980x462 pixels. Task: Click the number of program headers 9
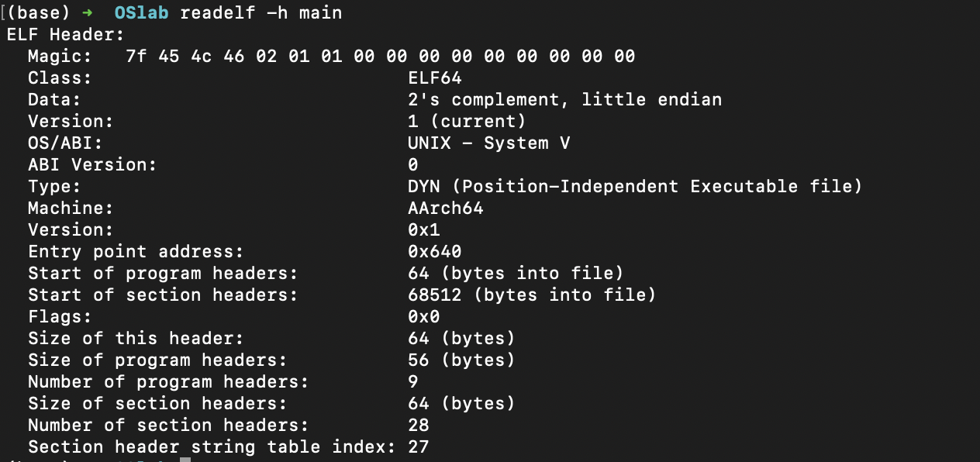(413, 382)
